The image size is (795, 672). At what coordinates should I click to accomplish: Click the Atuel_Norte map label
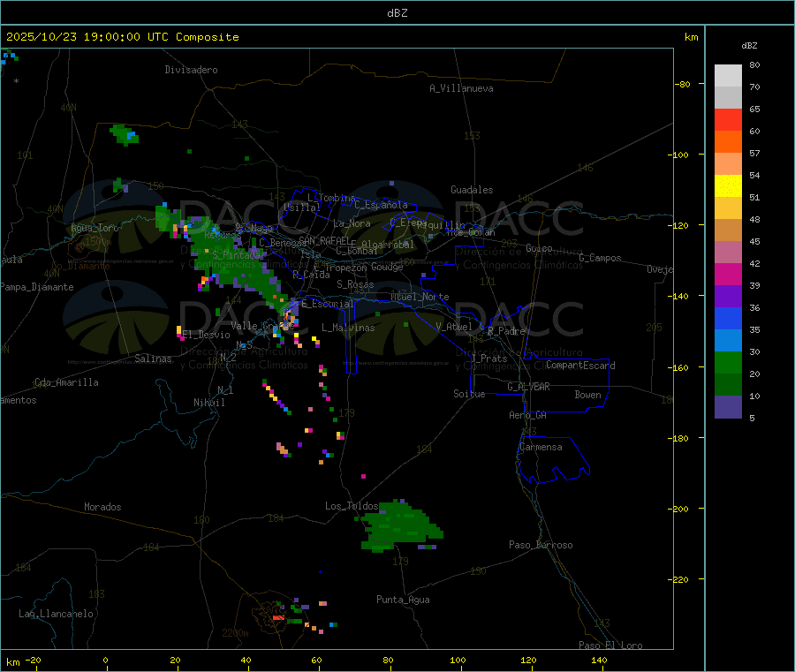click(420, 297)
